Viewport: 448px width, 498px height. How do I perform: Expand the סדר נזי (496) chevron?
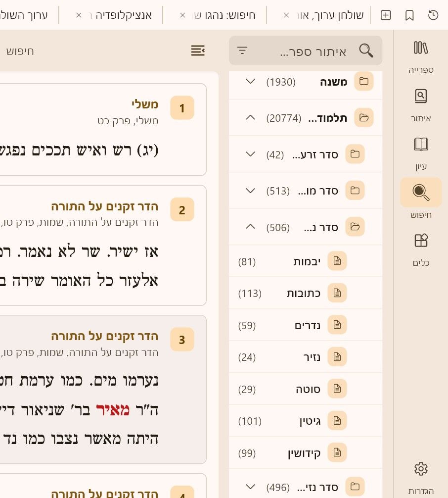(x=250, y=487)
